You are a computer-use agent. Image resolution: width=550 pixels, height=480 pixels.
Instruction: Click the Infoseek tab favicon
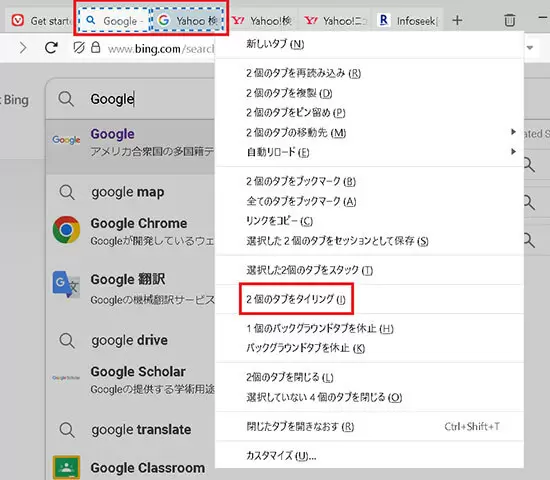384,20
